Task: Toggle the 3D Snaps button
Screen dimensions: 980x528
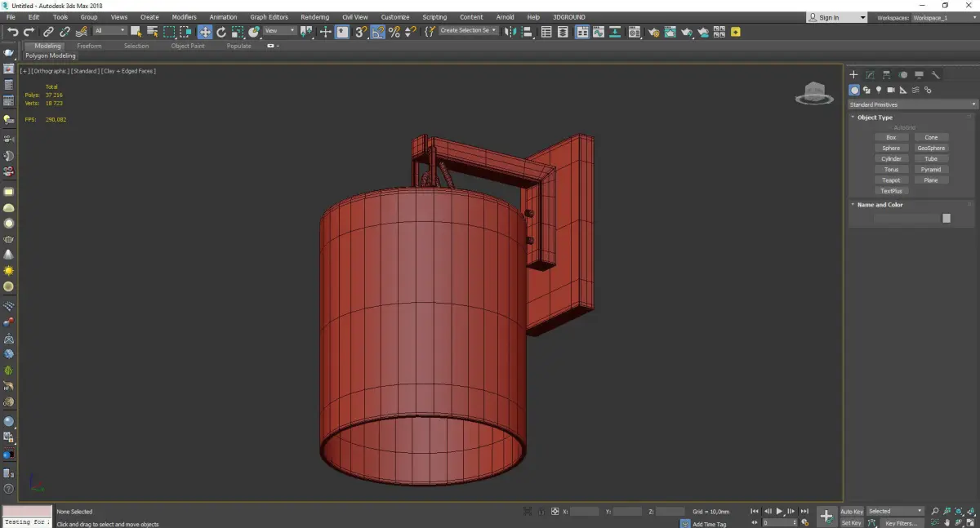Action: point(360,32)
